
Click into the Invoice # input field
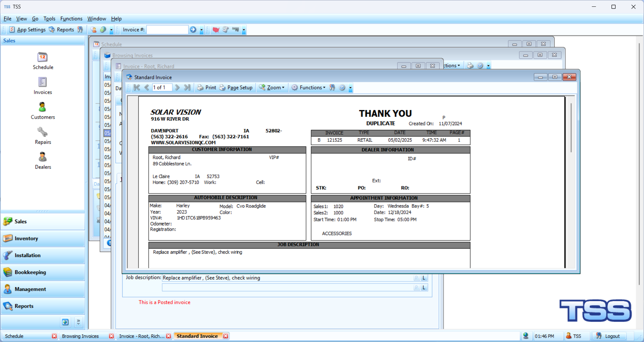click(x=167, y=30)
